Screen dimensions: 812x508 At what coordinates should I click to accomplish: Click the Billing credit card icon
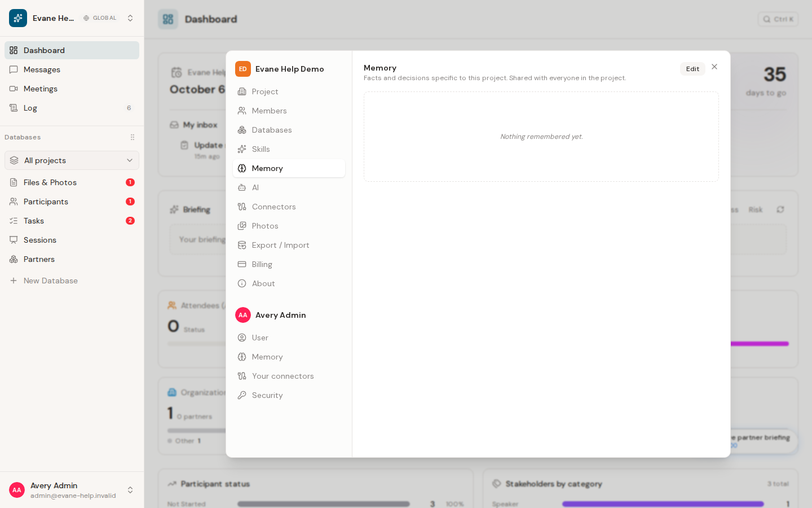point(242,264)
